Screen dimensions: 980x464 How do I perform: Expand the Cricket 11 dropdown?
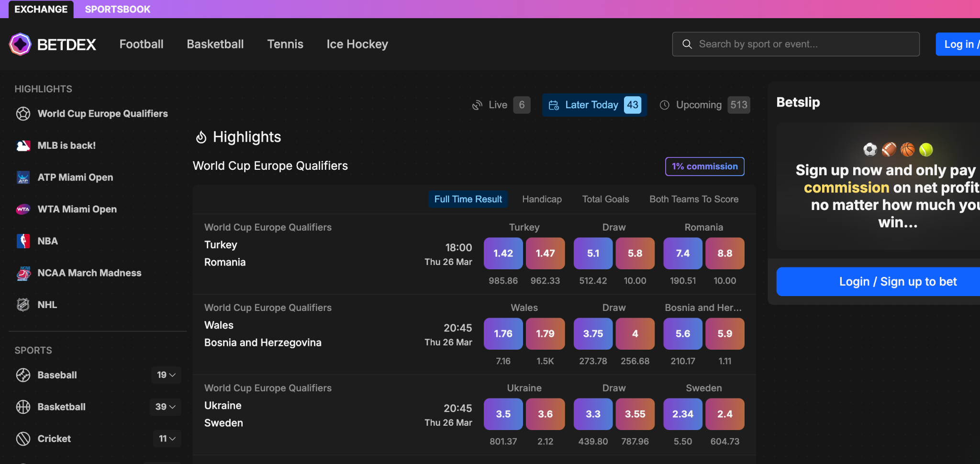point(167,439)
